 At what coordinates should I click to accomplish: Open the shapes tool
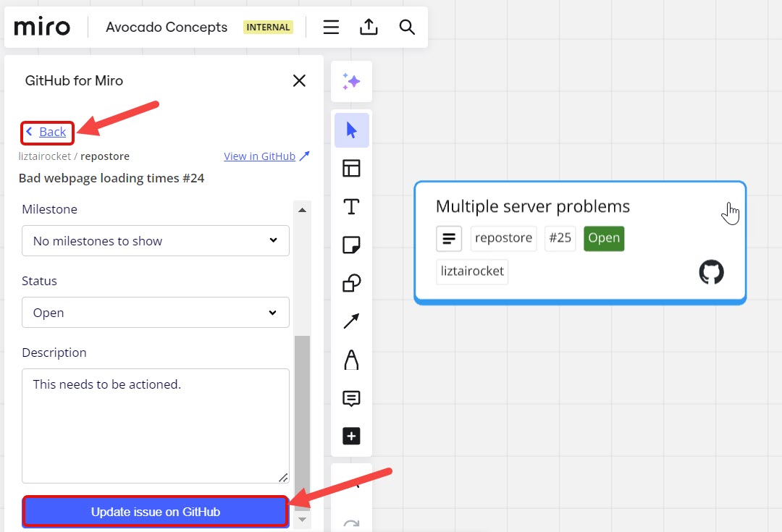pyautogui.click(x=351, y=283)
